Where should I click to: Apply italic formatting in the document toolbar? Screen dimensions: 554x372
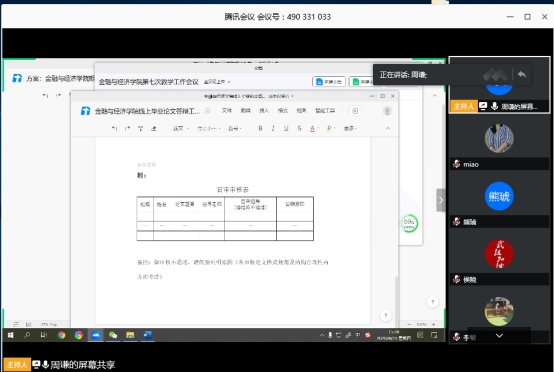(273, 128)
